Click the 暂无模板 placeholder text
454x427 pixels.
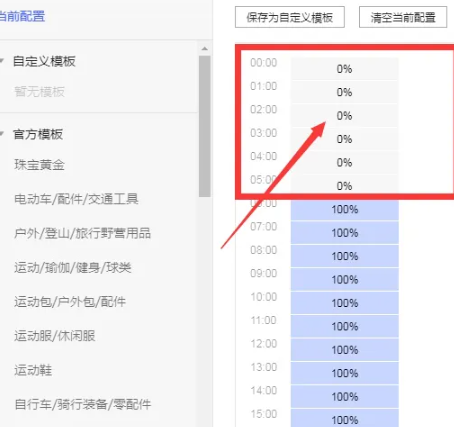tap(39, 91)
